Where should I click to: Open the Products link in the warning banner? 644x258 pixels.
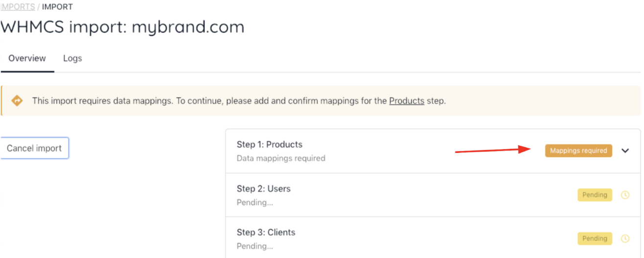407,101
